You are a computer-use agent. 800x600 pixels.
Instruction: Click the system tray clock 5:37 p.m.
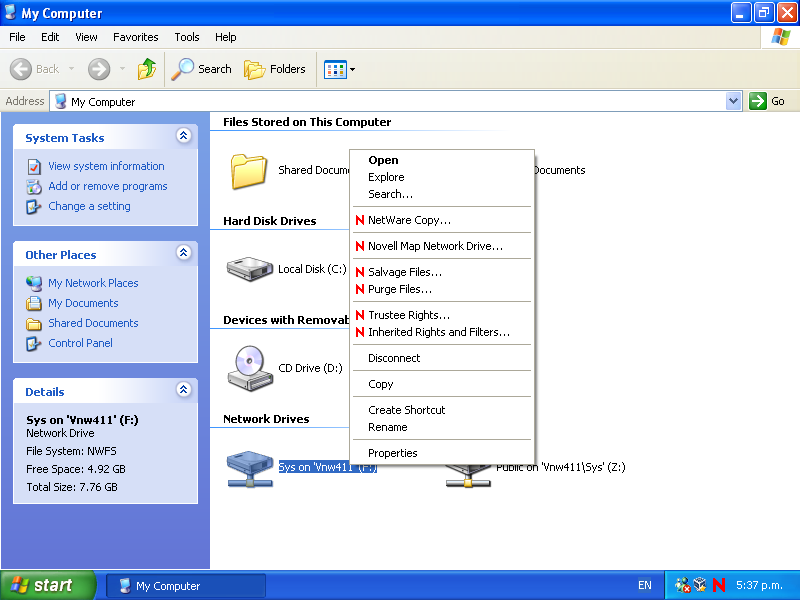tap(759, 585)
